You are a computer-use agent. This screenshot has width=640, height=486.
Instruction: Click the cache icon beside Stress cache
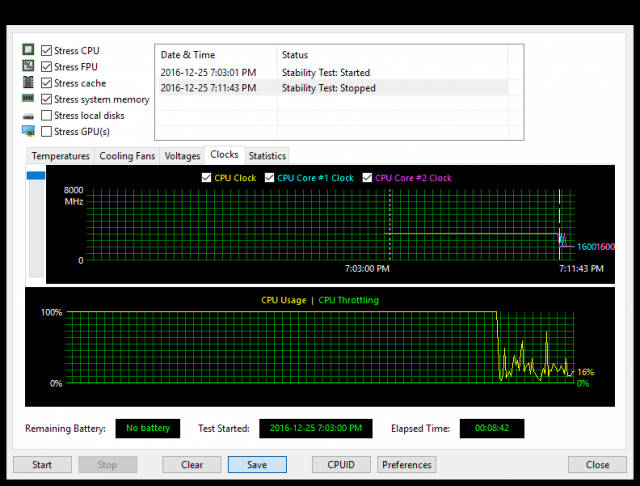pos(29,83)
